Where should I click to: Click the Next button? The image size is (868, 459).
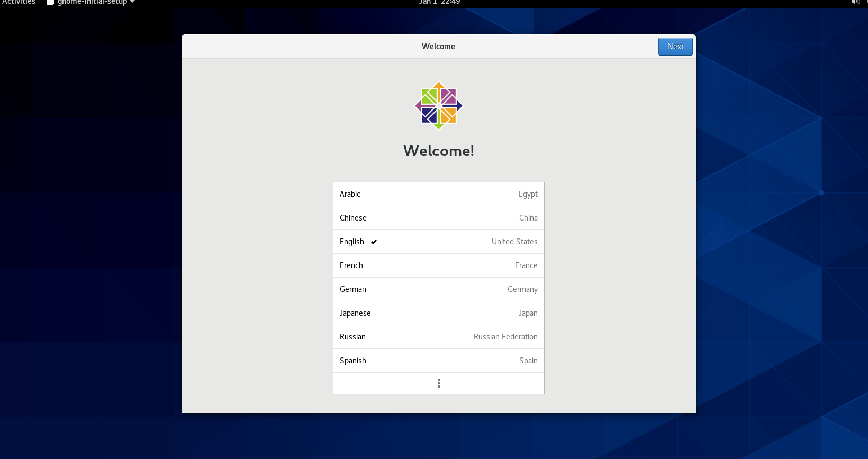[x=675, y=47]
